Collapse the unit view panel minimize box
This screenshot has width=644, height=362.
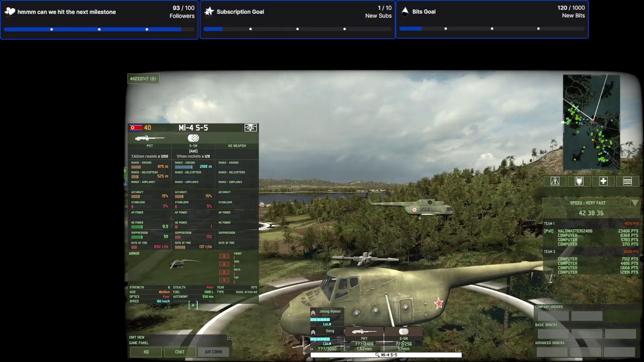pos(229,337)
